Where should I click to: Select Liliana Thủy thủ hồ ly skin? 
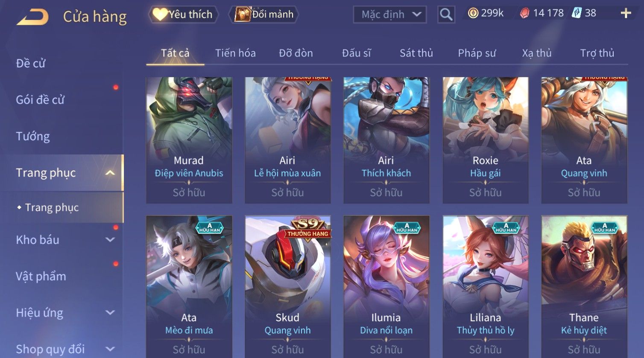click(x=485, y=286)
